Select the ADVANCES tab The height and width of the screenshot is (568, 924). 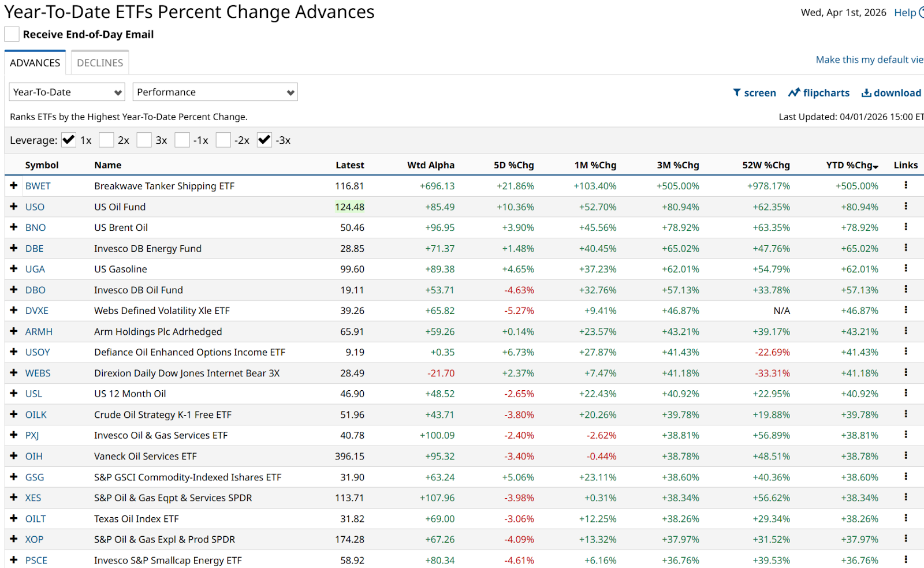click(35, 63)
